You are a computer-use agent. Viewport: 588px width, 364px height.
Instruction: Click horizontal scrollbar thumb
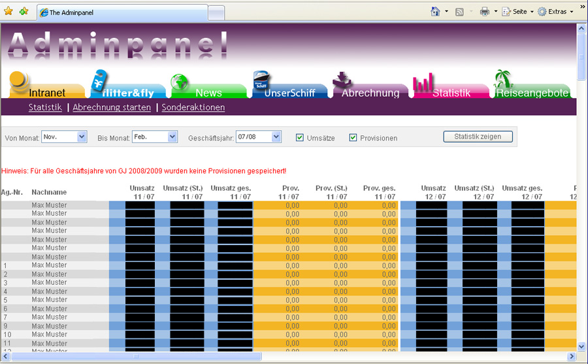(136, 356)
